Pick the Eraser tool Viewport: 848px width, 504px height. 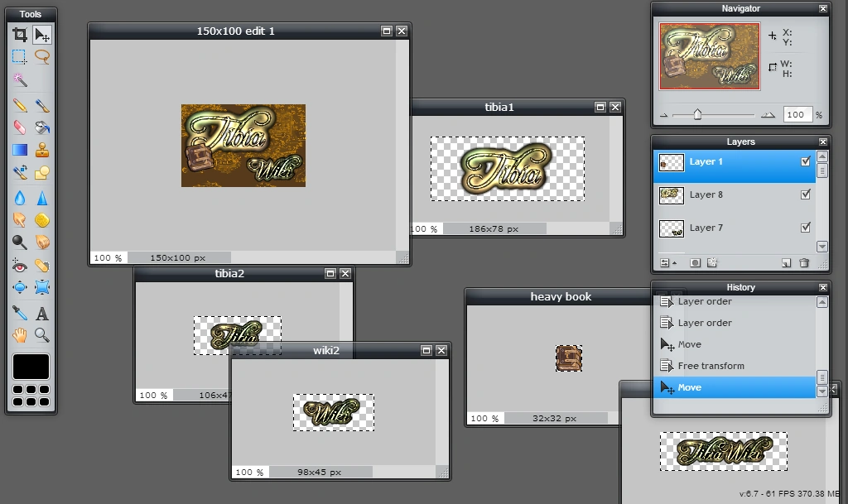pos(20,127)
